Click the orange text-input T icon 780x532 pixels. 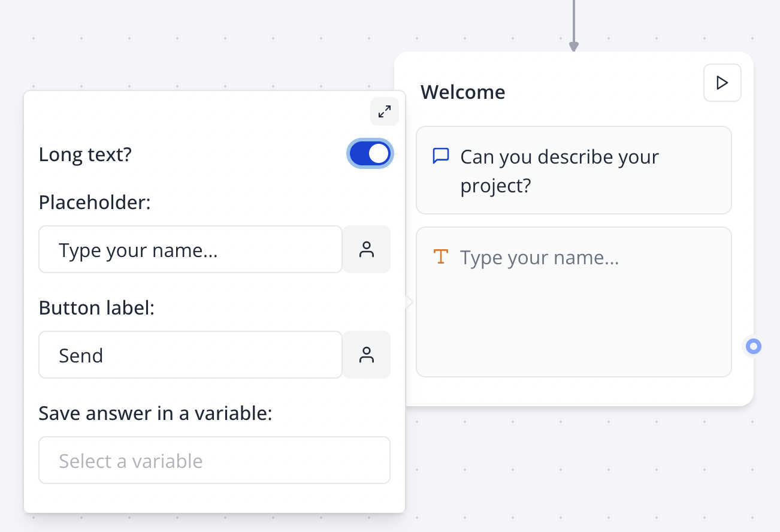click(x=441, y=256)
